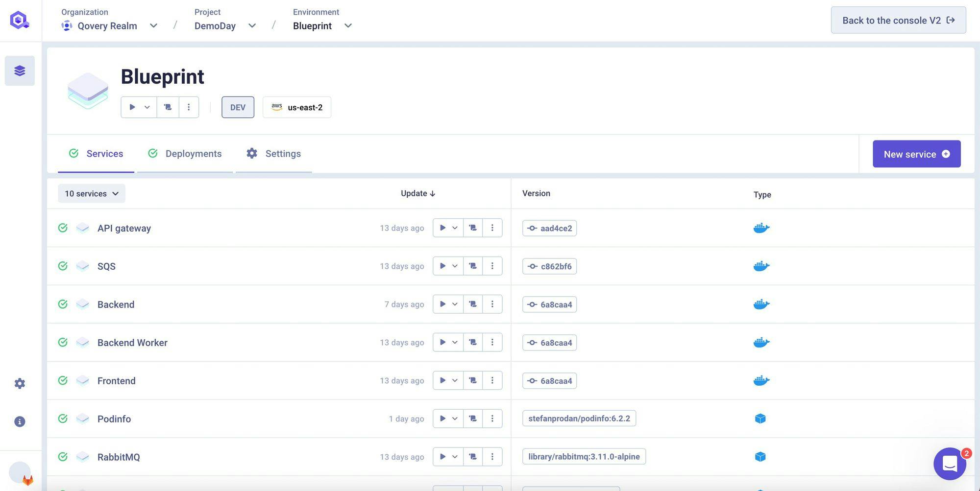Toggle the status indicator on the API gateway row

coord(62,228)
